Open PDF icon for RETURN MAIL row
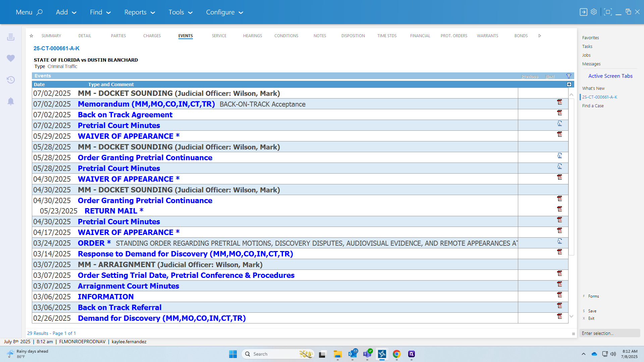Viewport: 644px width, 362px height. pyautogui.click(x=559, y=209)
